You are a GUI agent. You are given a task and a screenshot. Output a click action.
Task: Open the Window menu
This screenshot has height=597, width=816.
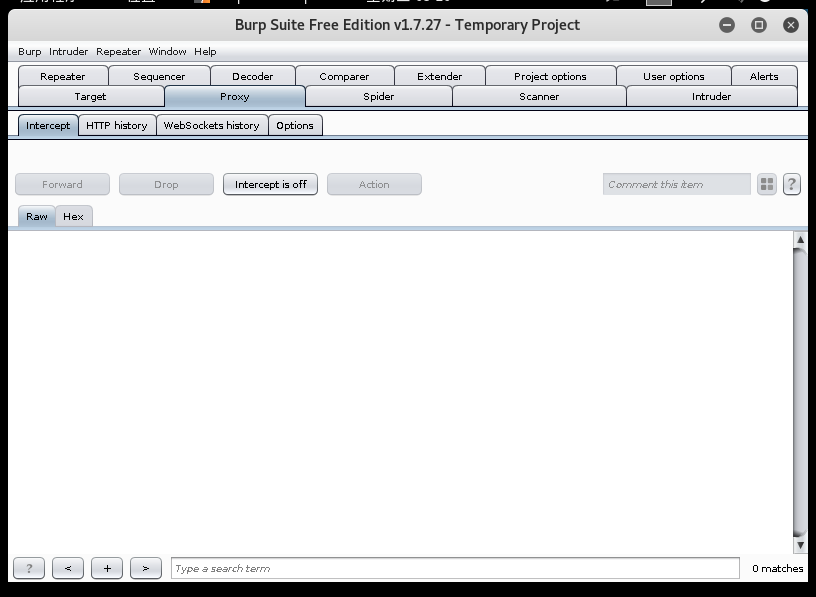coord(168,52)
